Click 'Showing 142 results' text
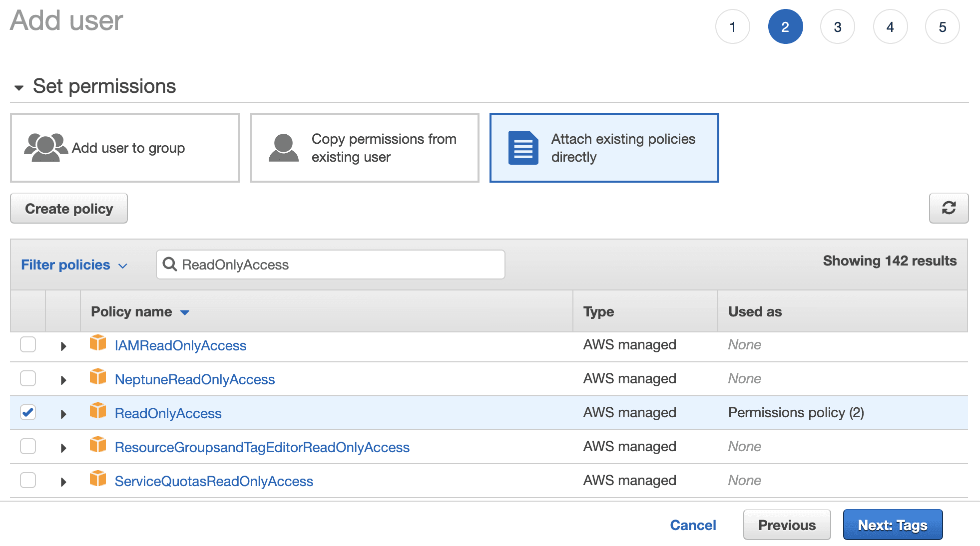This screenshot has height=546, width=980. (890, 261)
